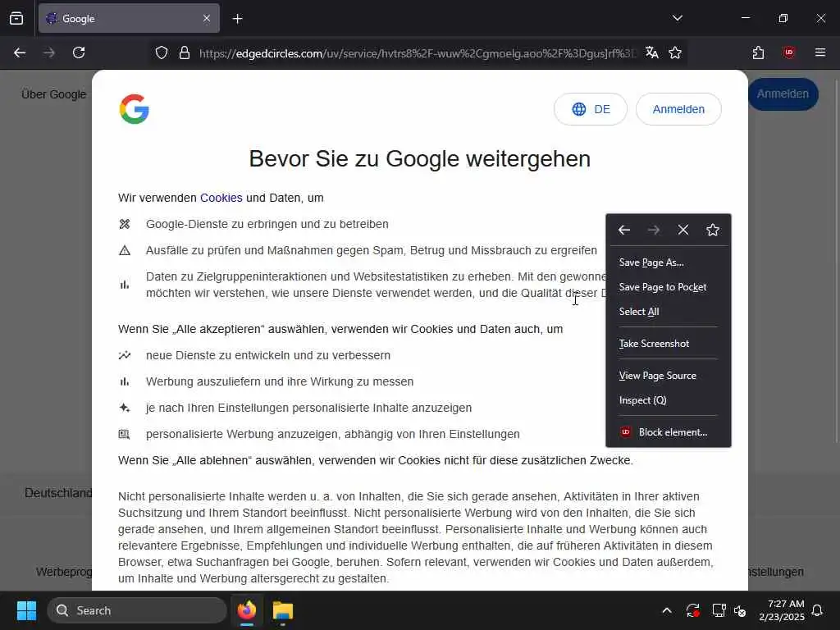840x630 pixels.
Task: Open a new tab with plus button
Action: (238, 19)
